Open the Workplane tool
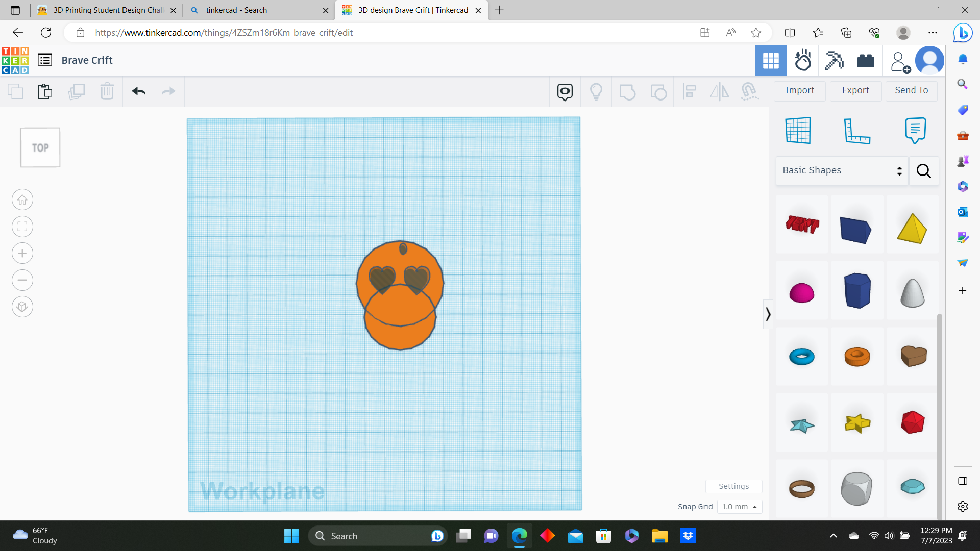Screen dimensions: 980x551 [x=798, y=129]
